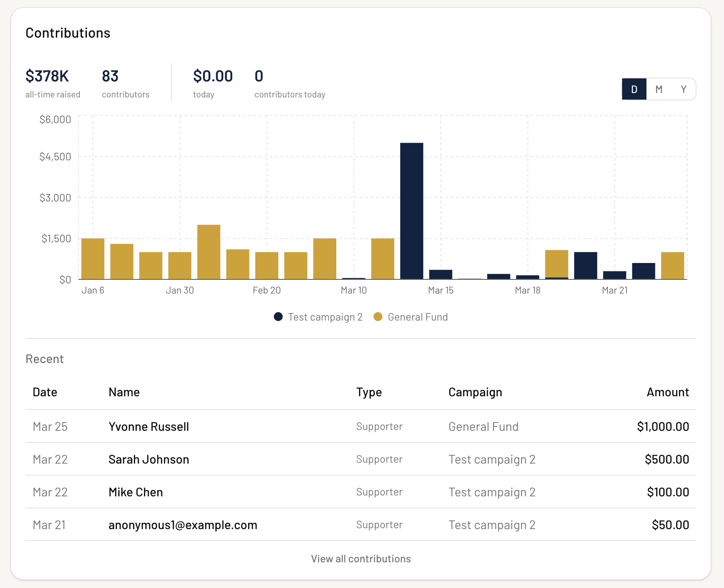The image size is (724, 588).
Task: Switch chart to monthly view (M)
Action: 659,89
